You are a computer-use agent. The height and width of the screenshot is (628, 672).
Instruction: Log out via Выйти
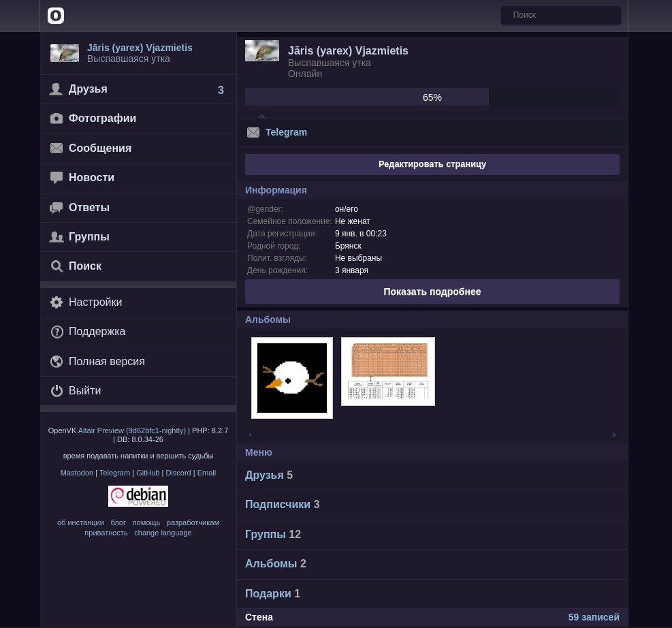pyautogui.click(x=138, y=391)
